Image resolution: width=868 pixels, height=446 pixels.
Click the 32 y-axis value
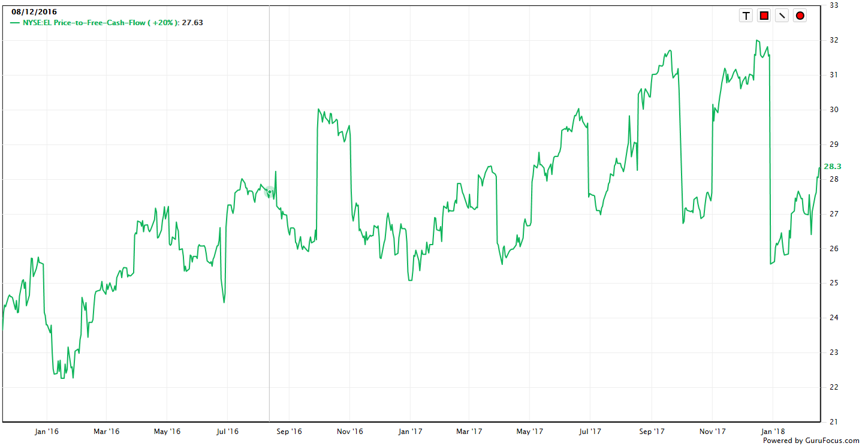[834, 40]
